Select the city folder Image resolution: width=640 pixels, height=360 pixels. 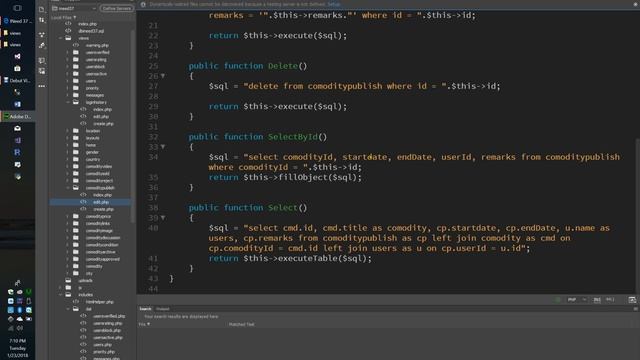pyautogui.click(x=89, y=273)
